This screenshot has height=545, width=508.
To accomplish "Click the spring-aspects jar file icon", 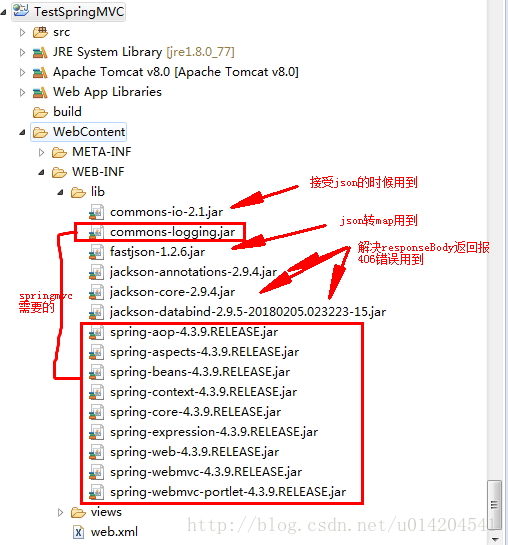I will 97,352.
